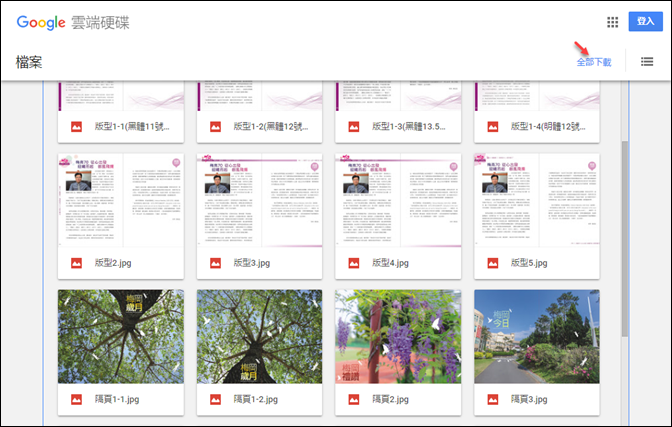Click image icon beside 隔頁3.jpg
Viewport: 672px width, 427px height.
(x=492, y=400)
